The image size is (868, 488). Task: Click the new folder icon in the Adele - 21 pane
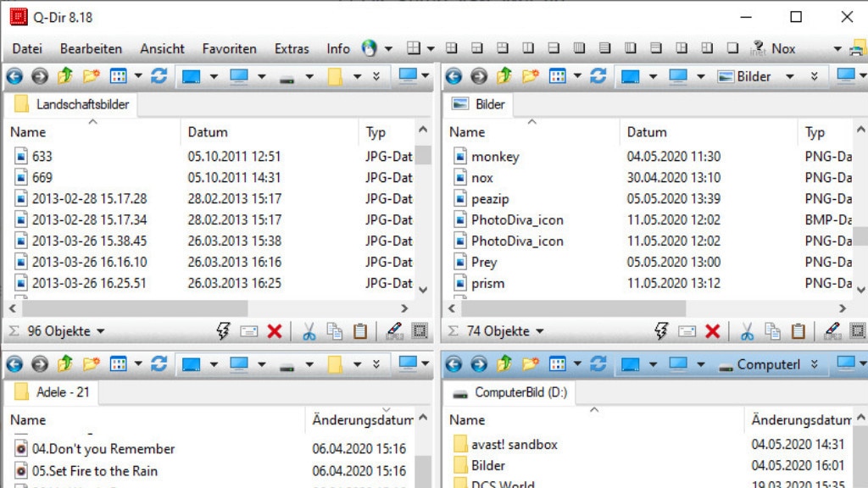click(91, 364)
